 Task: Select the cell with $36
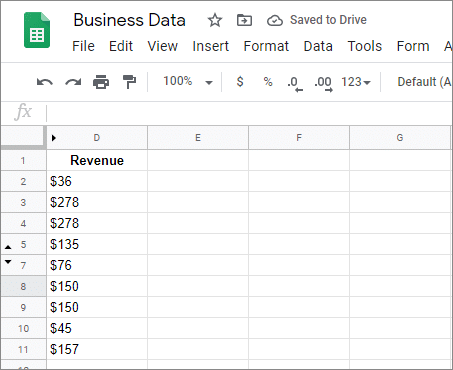pyautogui.click(x=97, y=181)
